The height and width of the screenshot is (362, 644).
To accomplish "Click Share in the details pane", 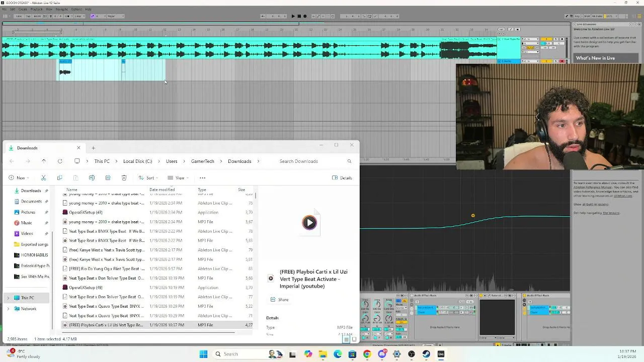I will coord(280,300).
